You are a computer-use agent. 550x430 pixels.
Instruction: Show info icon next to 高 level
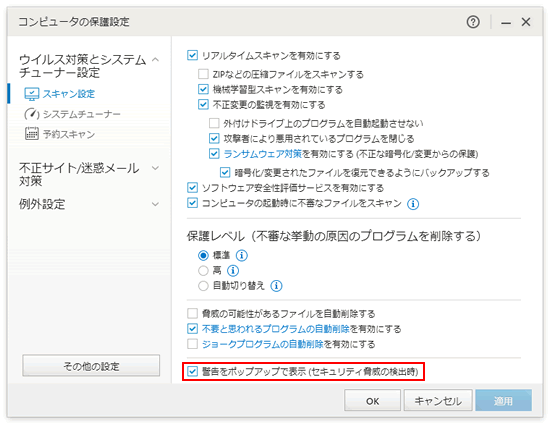(x=233, y=270)
